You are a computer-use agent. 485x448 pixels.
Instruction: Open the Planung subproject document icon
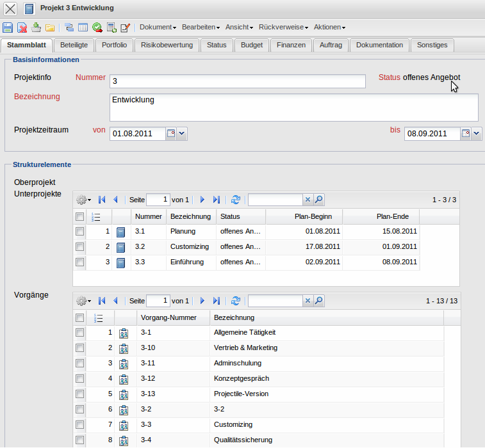pos(122,232)
